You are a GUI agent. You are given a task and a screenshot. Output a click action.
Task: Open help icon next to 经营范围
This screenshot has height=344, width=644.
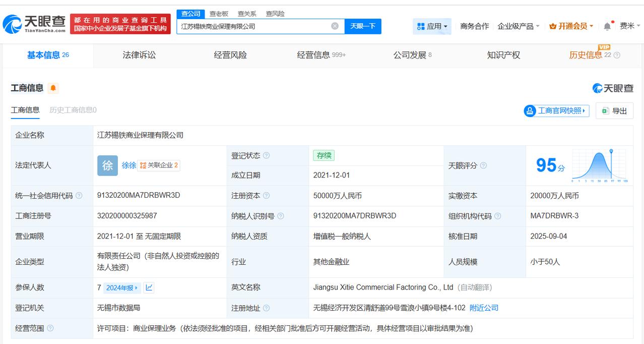[50, 328]
